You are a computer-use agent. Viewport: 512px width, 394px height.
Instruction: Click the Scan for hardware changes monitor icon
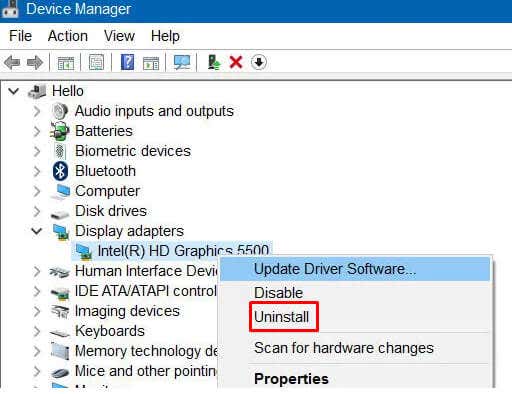pyautogui.click(x=182, y=62)
